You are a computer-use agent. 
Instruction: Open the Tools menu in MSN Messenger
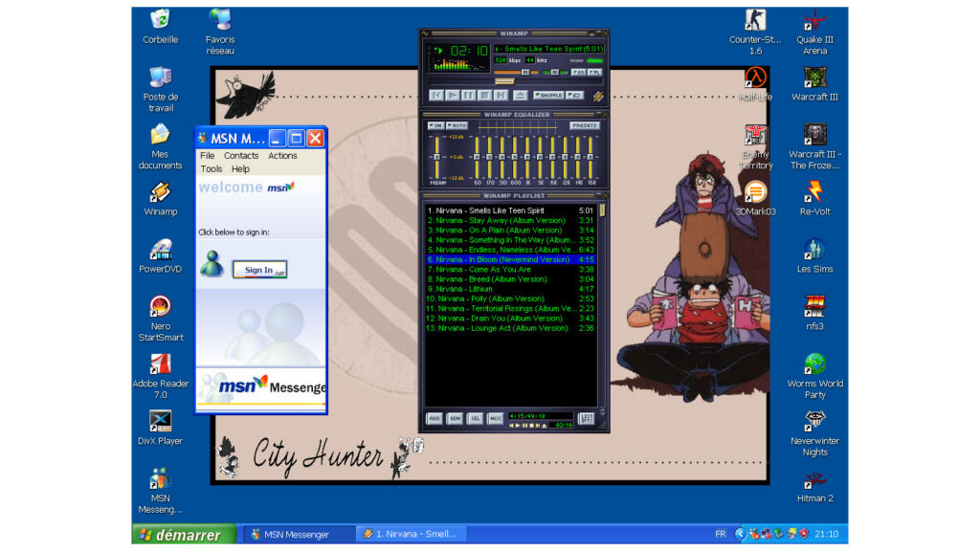click(x=210, y=168)
